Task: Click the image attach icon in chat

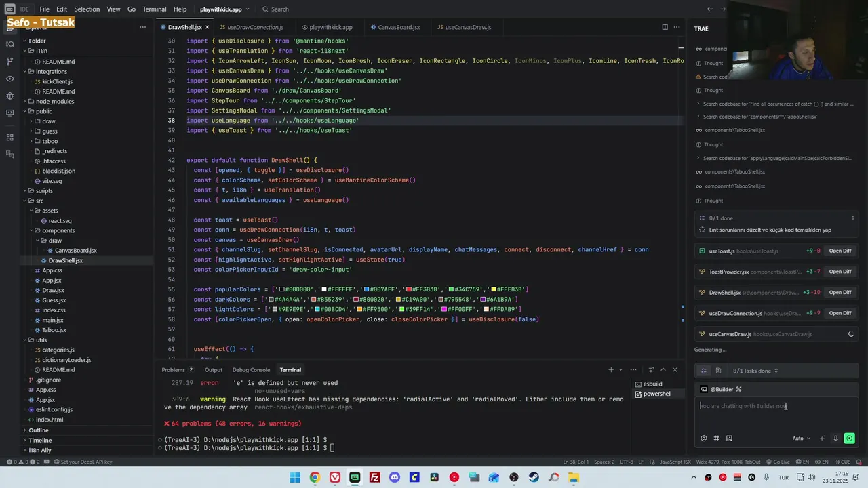Action: 729,439
